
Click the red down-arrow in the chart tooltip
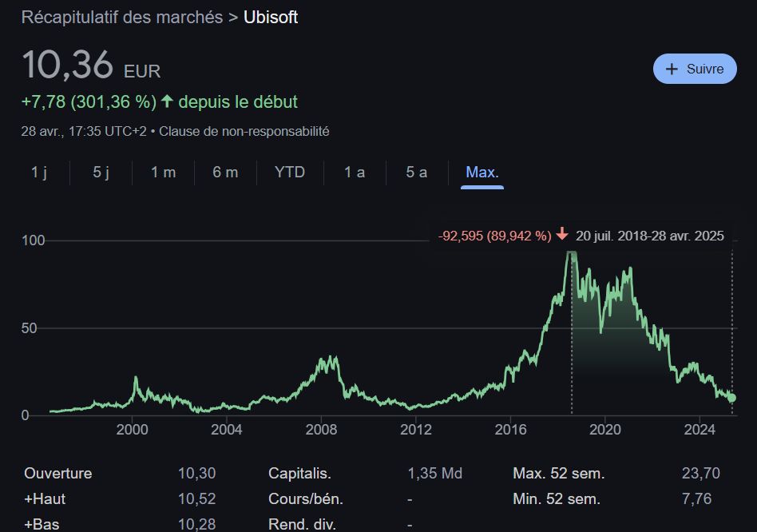562,235
